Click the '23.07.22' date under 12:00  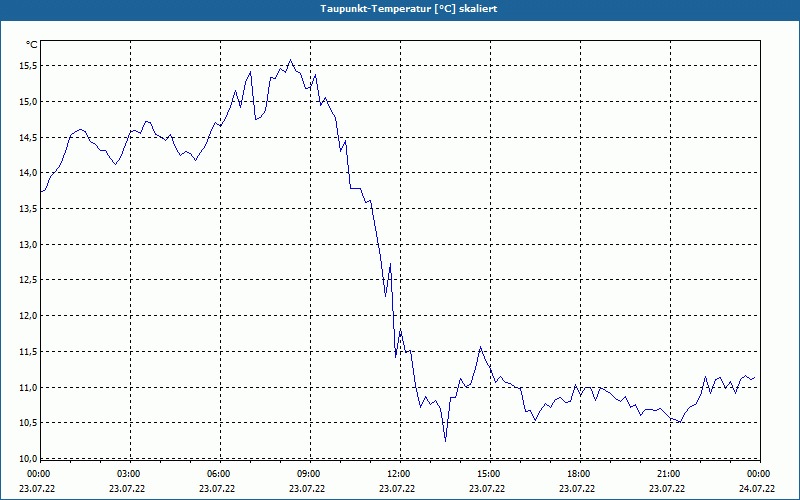coord(397,488)
